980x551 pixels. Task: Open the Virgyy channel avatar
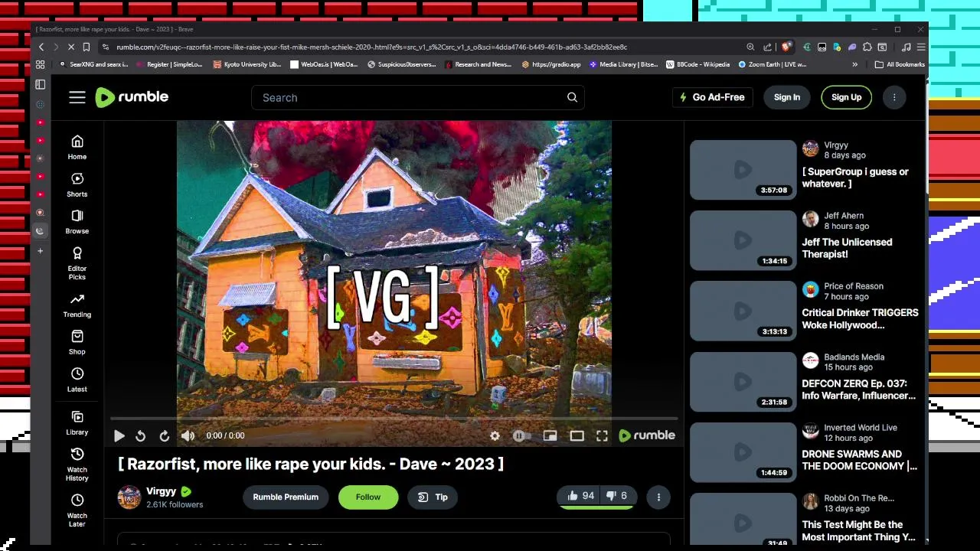click(x=129, y=497)
